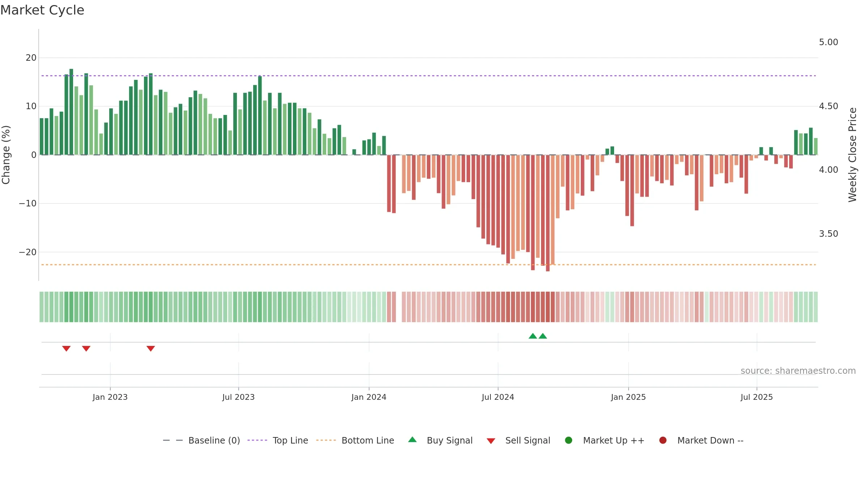Click the 4.00 price axis tick
The width and height of the screenshot is (868, 488).
(x=829, y=170)
